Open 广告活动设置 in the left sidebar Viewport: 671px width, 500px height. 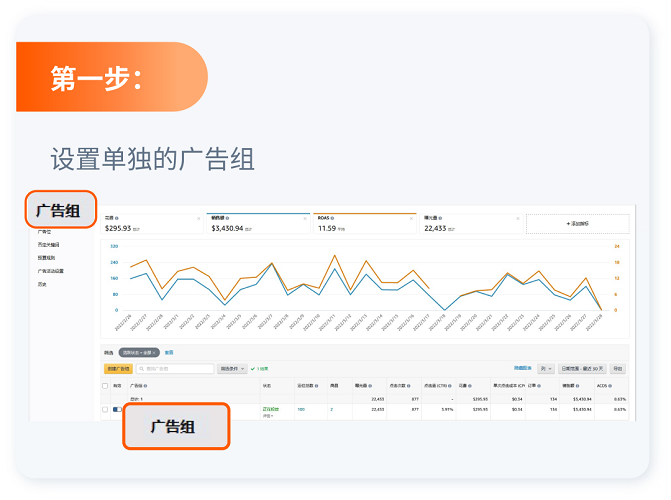tap(50, 271)
